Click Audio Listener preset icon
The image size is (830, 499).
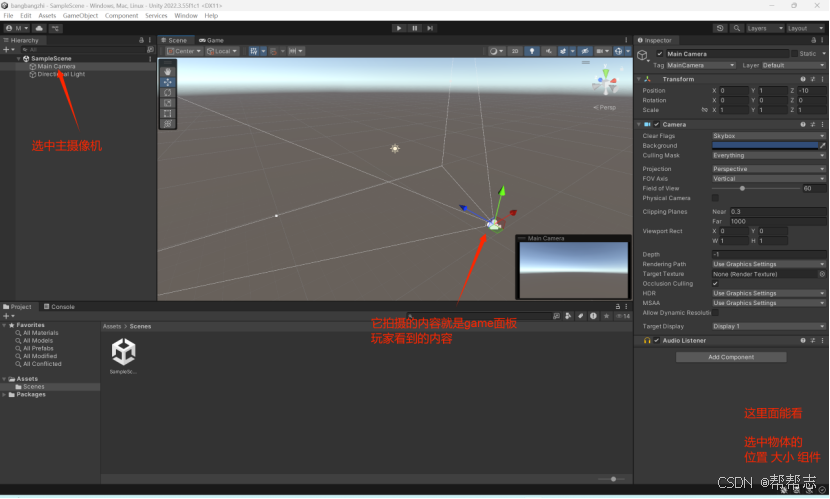[813, 341]
